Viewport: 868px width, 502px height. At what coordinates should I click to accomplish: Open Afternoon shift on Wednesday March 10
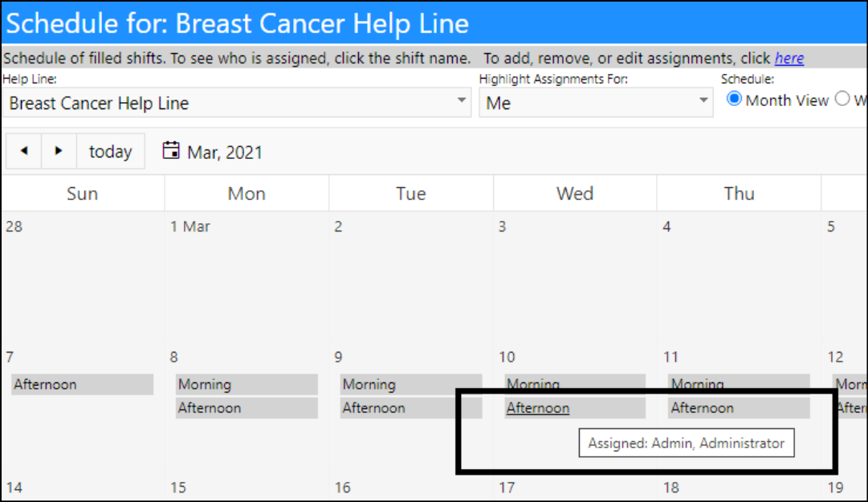click(x=575, y=408)
